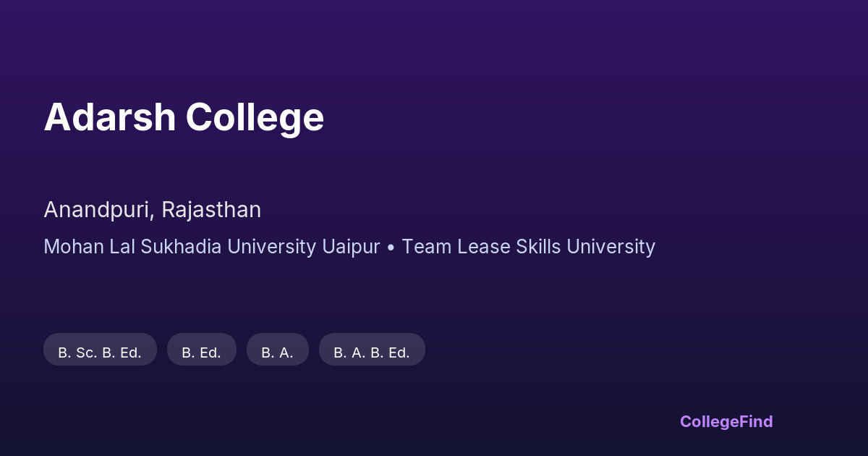The width and height of the screenshot is (868, 456).
Task: Select the B. Sc. B. Ed. course tag
Action: [100, 352]
